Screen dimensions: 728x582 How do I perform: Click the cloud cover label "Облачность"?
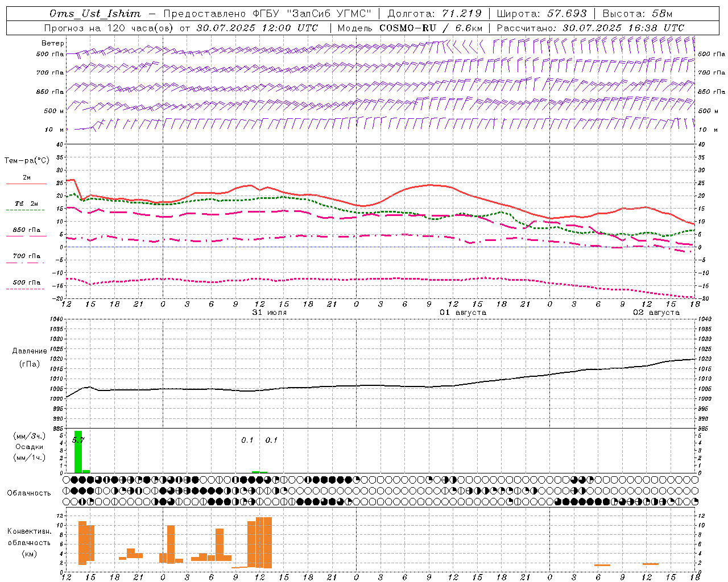[x=29, y=493]
